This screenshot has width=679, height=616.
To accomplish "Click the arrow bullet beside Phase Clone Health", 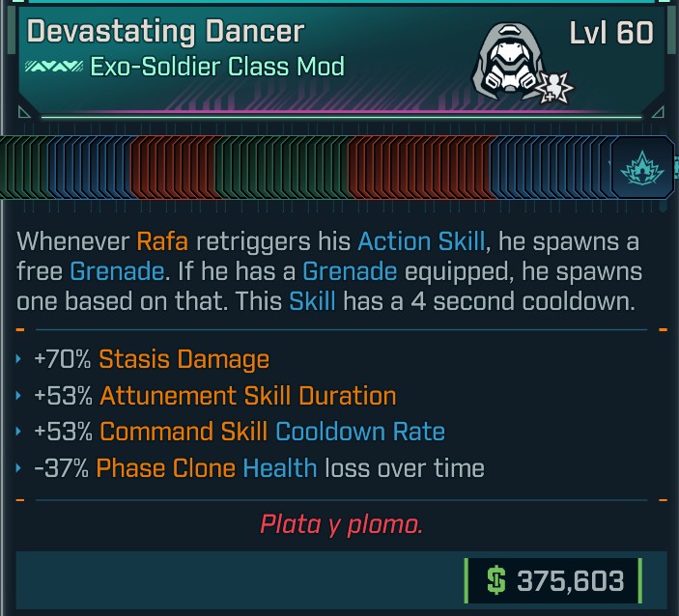I will click(x=18, y=467).
